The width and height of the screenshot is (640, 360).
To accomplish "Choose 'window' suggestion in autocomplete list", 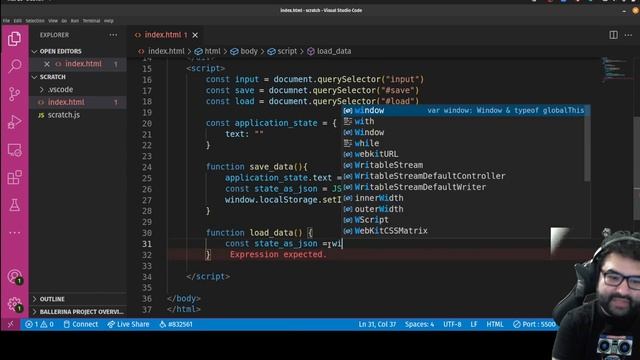I will (x=464, y=111).
